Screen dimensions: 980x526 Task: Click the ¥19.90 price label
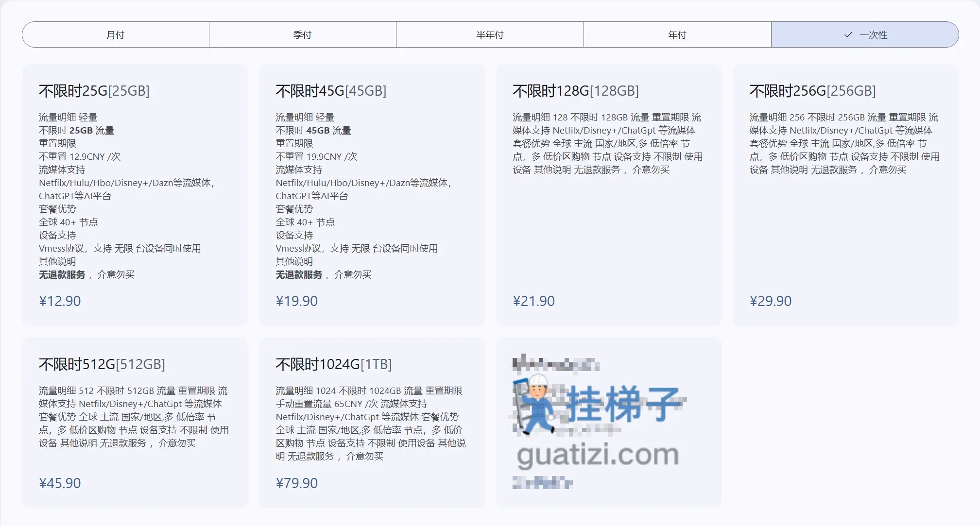[296, 301]
